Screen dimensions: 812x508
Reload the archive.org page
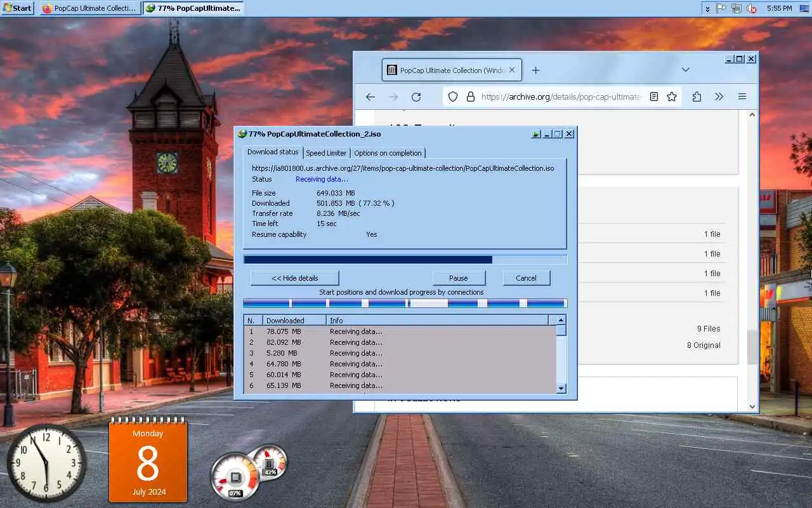pos(416,97)
